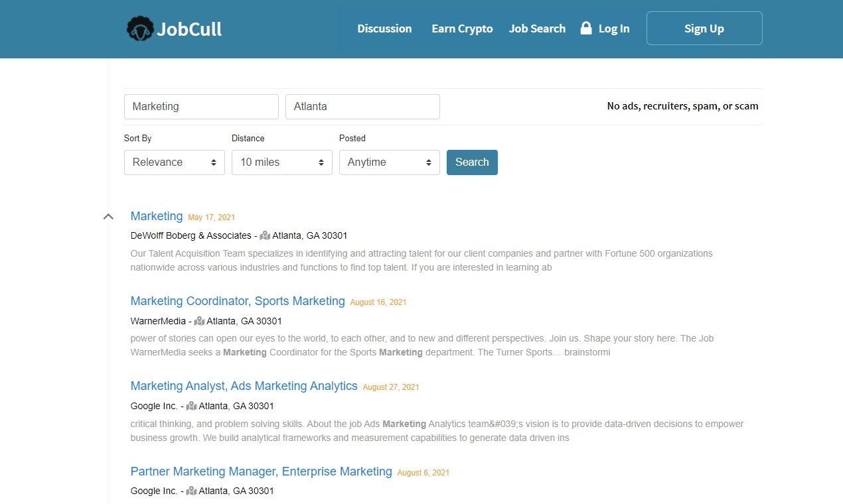Click map icon in Partner Marketing Manager listing
The image size is (843, 504).
[x=191, y=491]
